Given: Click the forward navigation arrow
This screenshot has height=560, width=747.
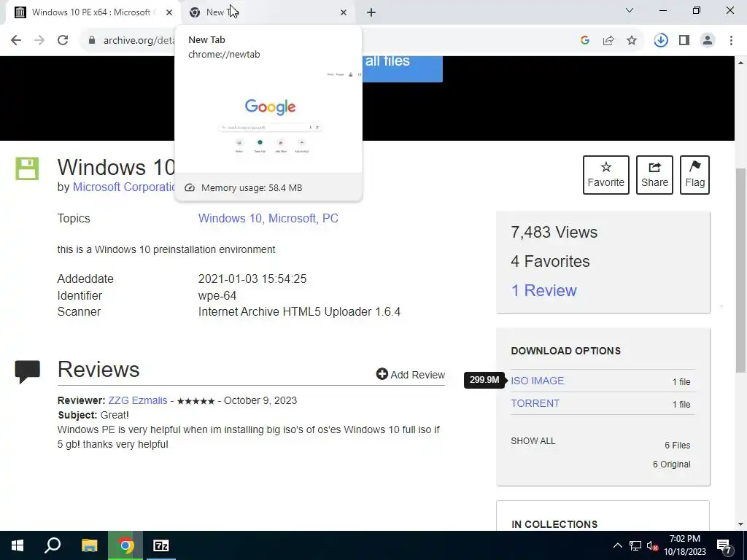Looking at the screenshot, I should coord(39,40).
